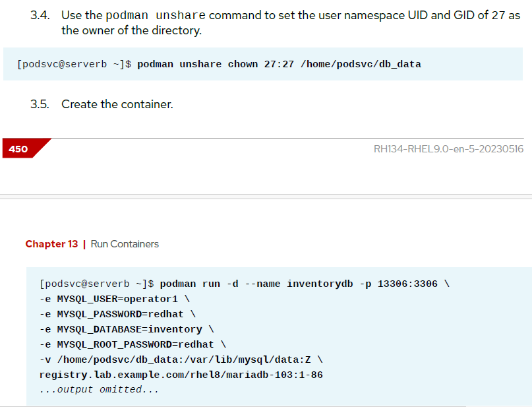This screenshot has height=407, width=532.
Task: Click the podman unshare chown command text
Action: (279, 64)
